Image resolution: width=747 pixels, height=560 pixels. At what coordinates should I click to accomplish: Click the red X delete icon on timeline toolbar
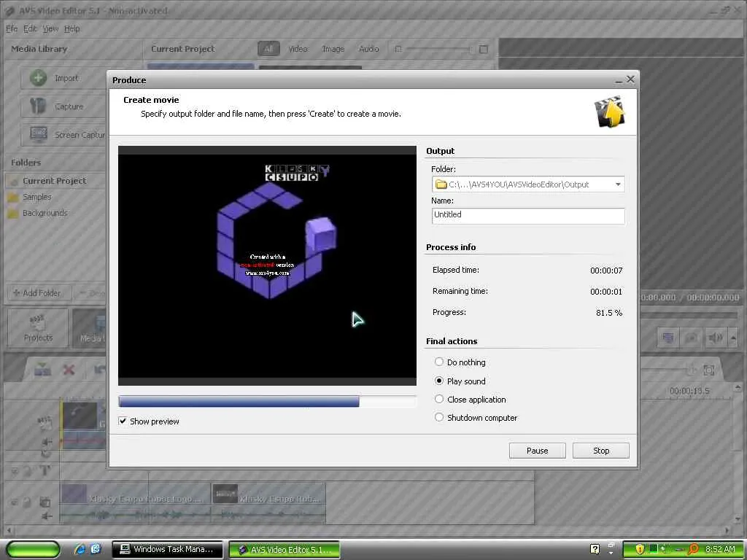pos(69,370)
